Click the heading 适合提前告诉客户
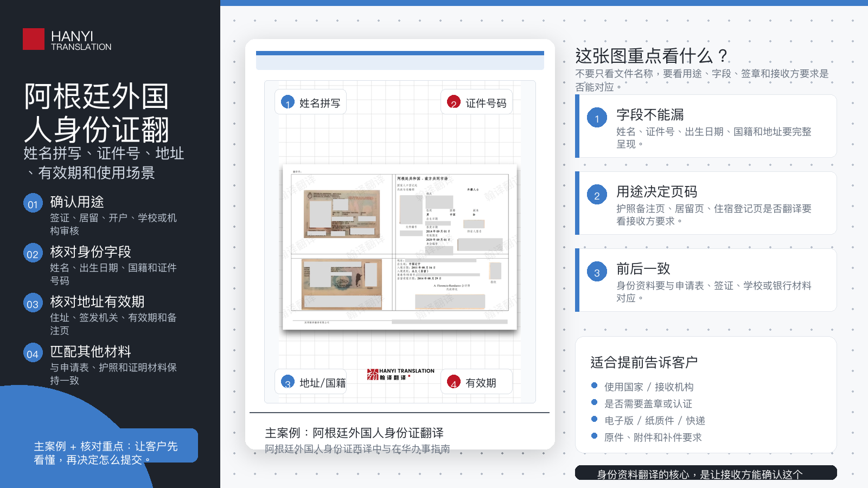This screenshot has width=868, height=488. point(644,362)
